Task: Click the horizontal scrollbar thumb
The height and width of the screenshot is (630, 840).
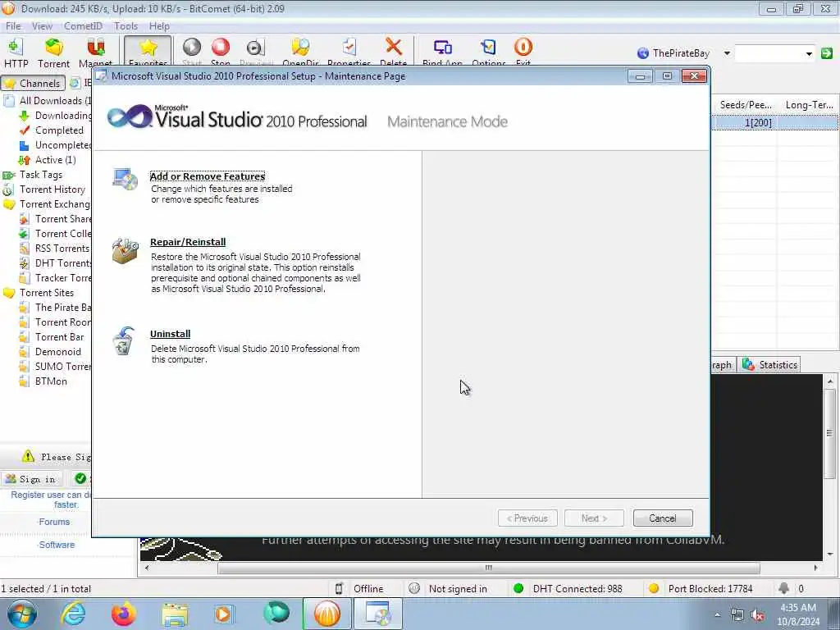Action: point(489,568)
